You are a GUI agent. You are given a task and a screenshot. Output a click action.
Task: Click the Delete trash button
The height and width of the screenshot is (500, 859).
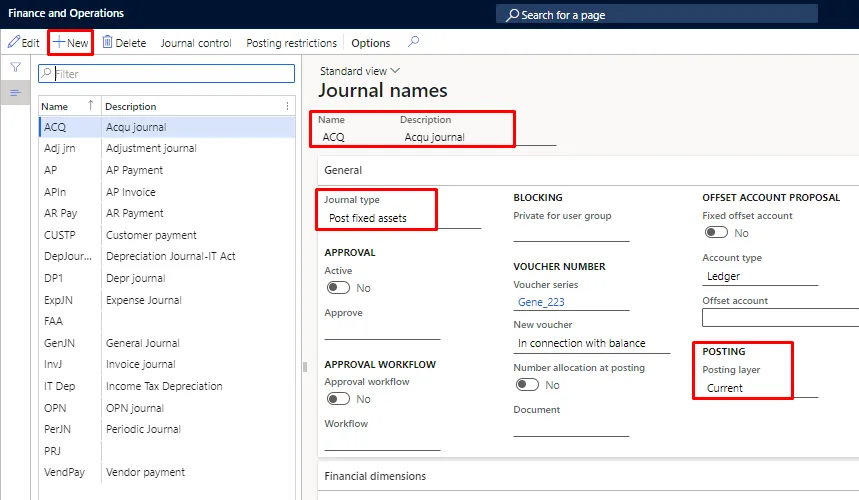(124, 43)
